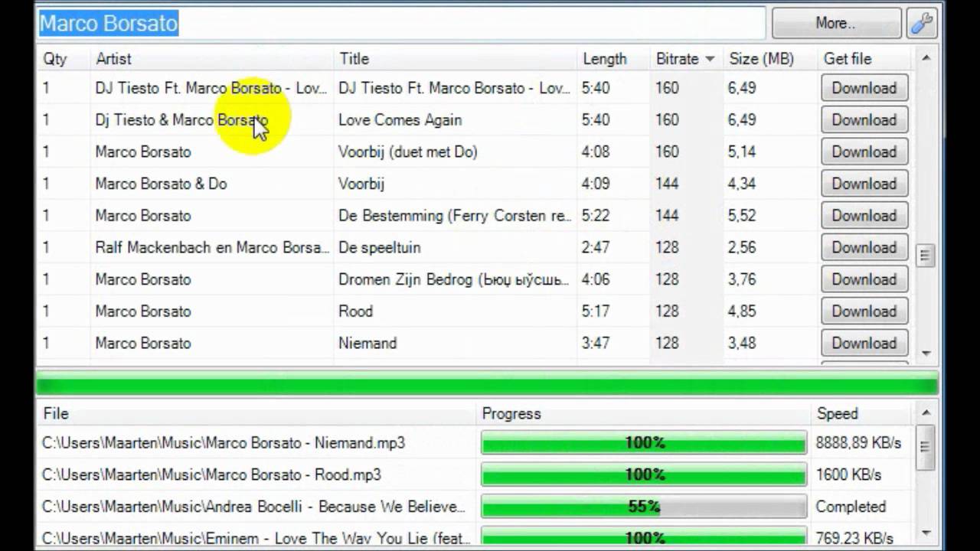Click the Length column header
This screenshot has width=980, height=551.
605,59
